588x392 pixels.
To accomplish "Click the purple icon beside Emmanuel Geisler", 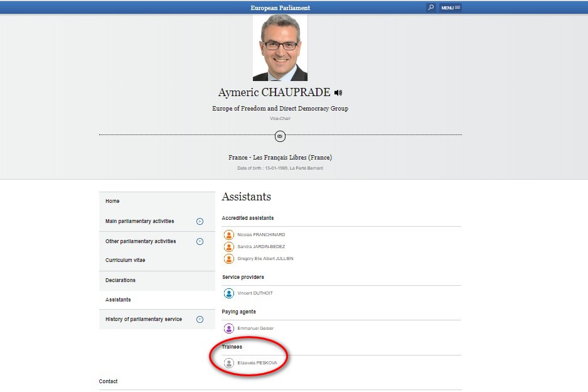I will coord(229,328).
